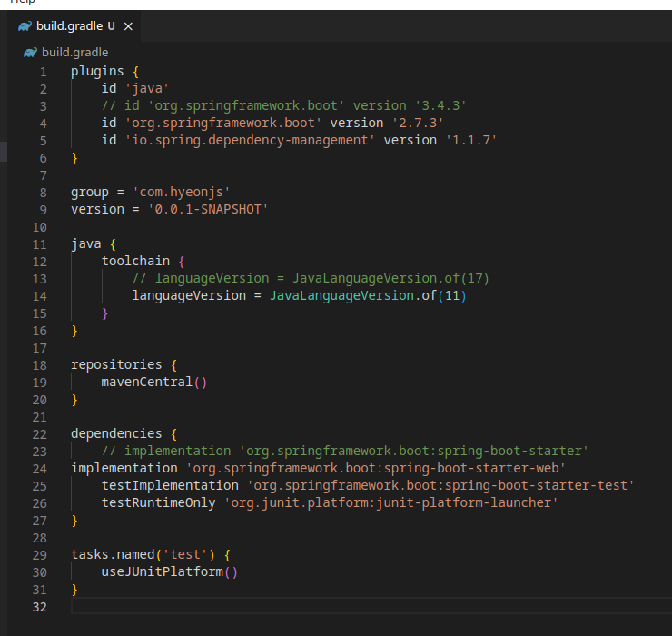Click the '1.1.7' version string
This screenshot has width=672, height=636.
point(471,140)
